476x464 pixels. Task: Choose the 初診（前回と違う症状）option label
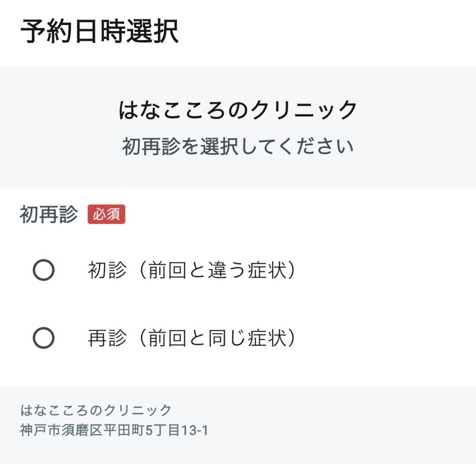[192, 271]
